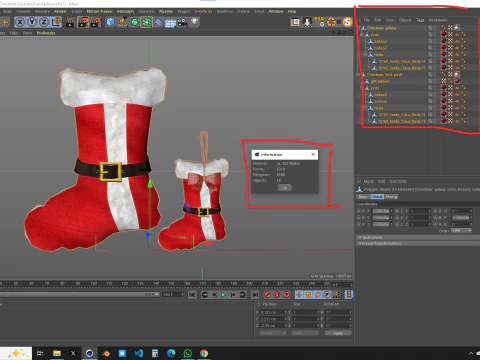Open the Pipeline menu
The width and height of the screenshot is (480, 360).
[166, 11]
